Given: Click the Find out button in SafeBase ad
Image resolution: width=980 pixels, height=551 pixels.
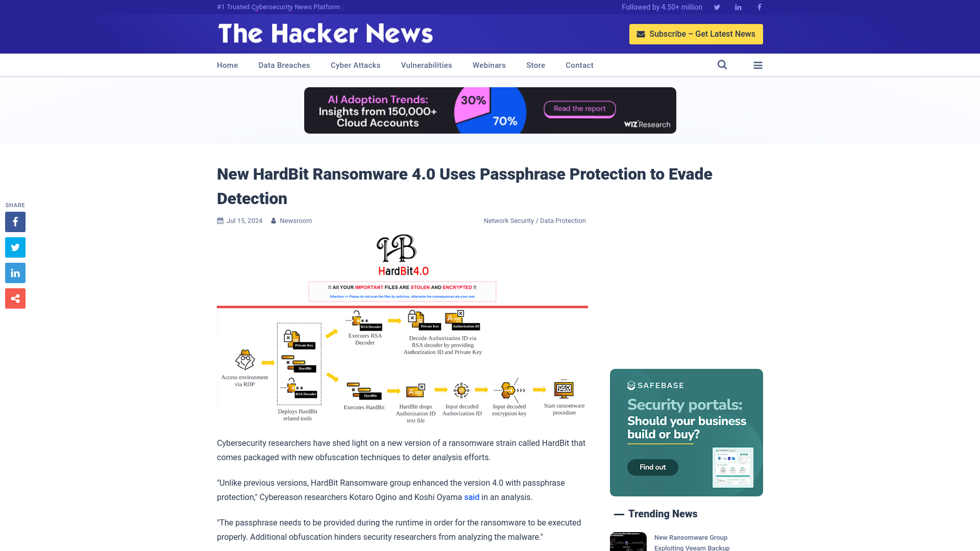Looking at the screenshot, I should [x=652, y=467].
